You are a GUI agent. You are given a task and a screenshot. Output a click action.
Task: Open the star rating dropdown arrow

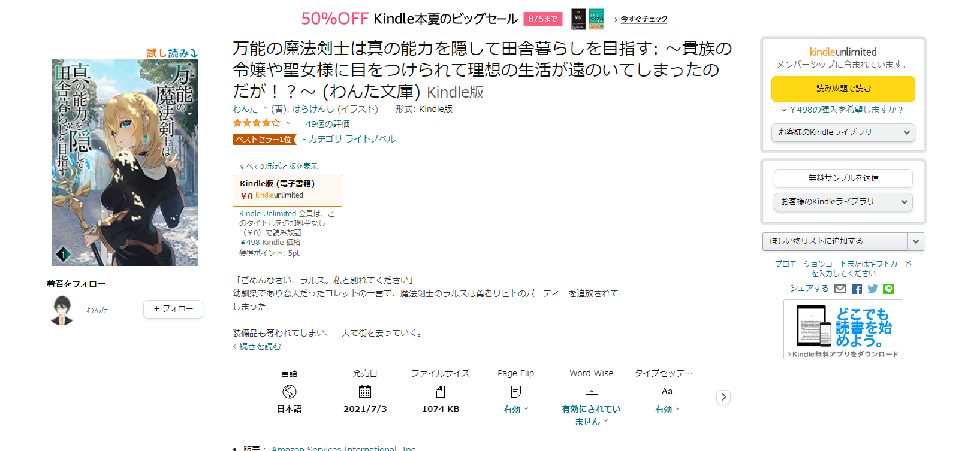pos(288,123)
